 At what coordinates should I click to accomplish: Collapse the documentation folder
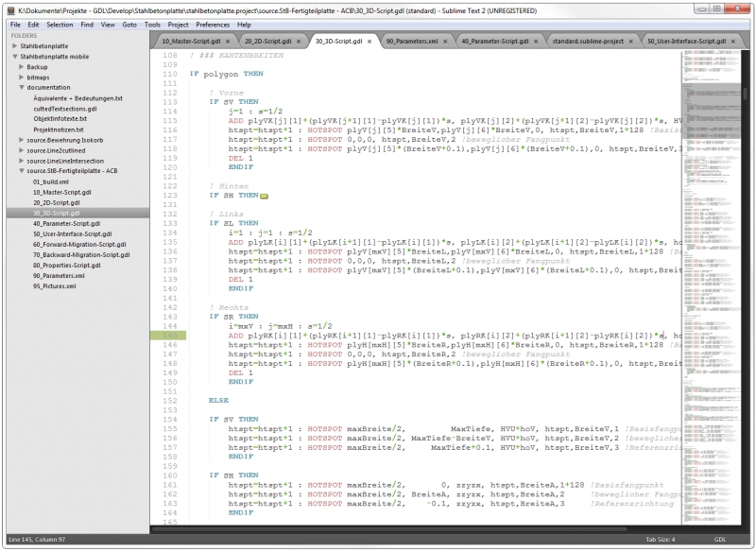[21, 87]
